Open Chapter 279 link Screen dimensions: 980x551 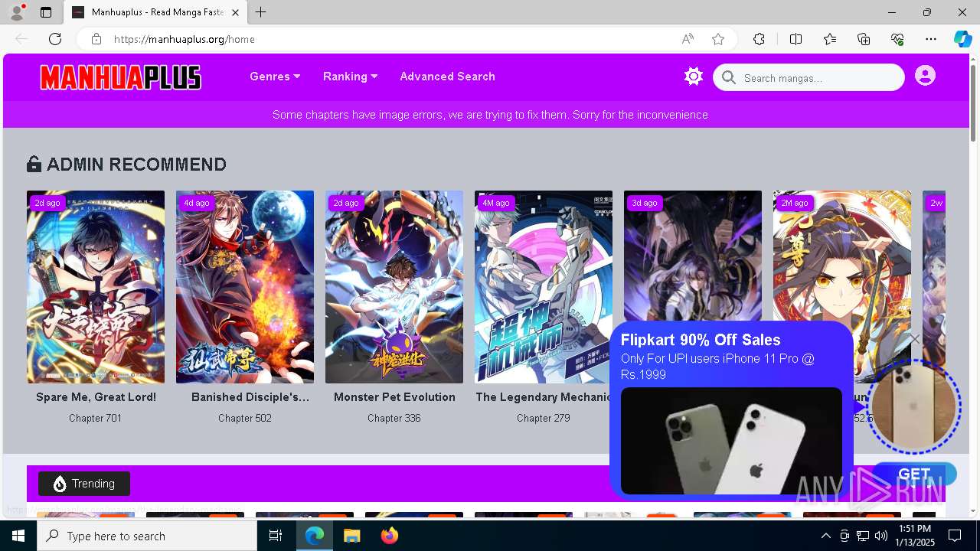coord(544,418)
